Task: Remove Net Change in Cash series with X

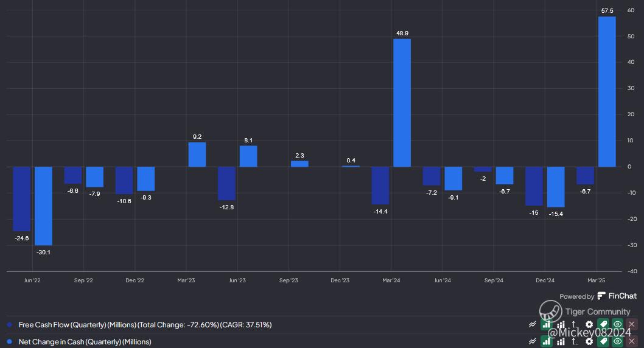Action: 632,341
